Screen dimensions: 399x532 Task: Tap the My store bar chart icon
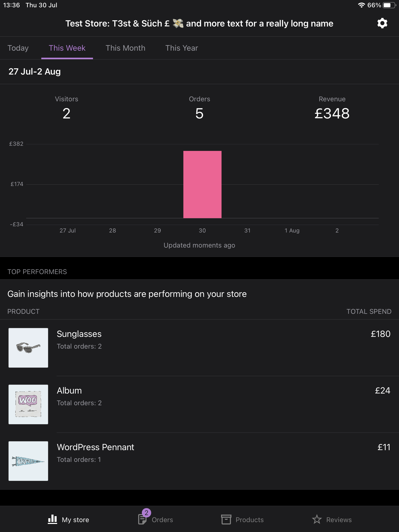[52, 520]
